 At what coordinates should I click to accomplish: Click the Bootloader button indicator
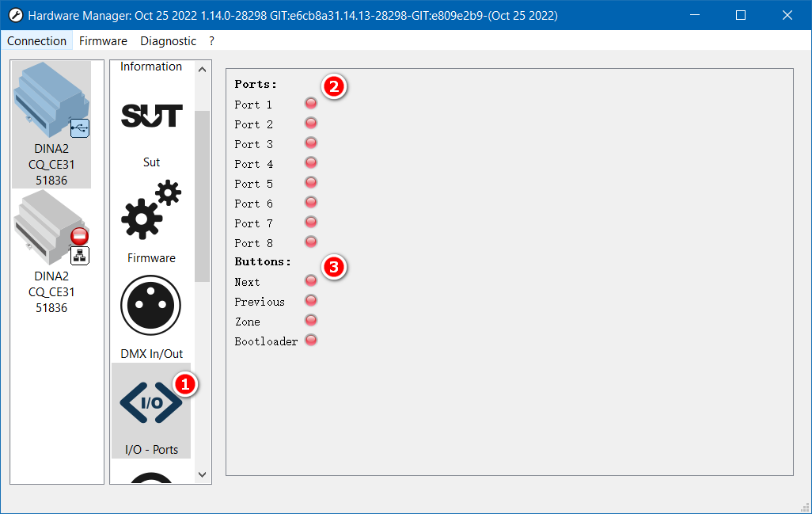(311, 340)
